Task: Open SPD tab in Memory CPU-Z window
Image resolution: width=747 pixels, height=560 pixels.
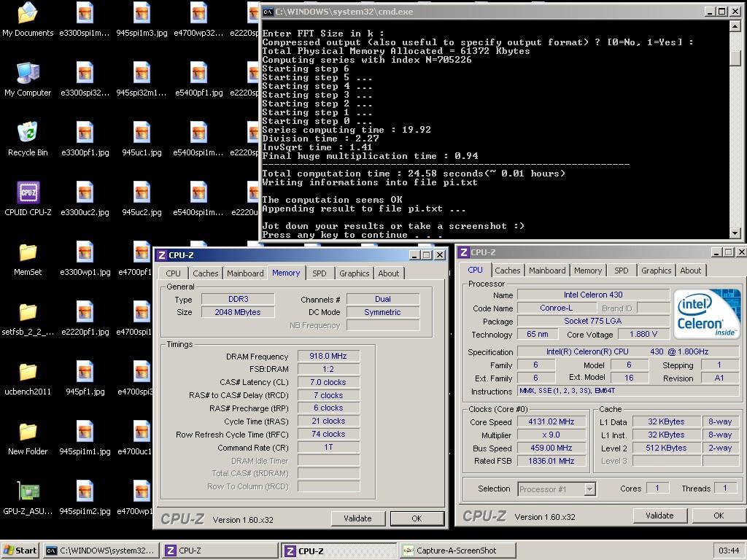Action: pyautogui.click(x=320, y=273)
